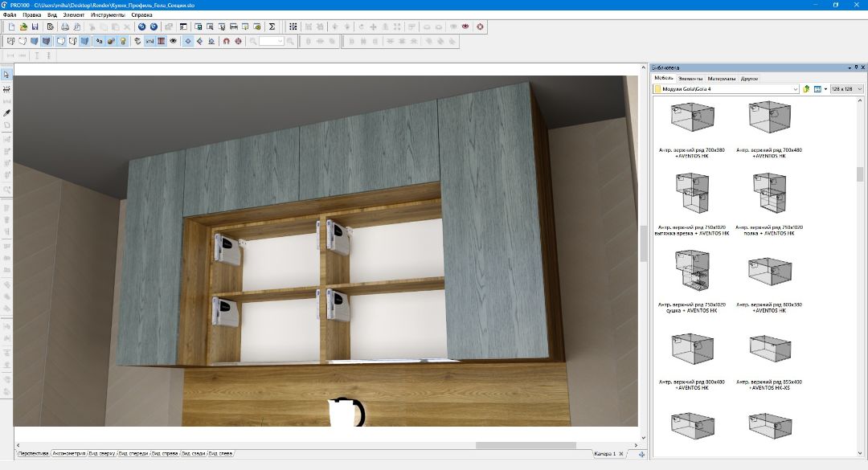Click the Print icon in toolbar

point(65,27)
